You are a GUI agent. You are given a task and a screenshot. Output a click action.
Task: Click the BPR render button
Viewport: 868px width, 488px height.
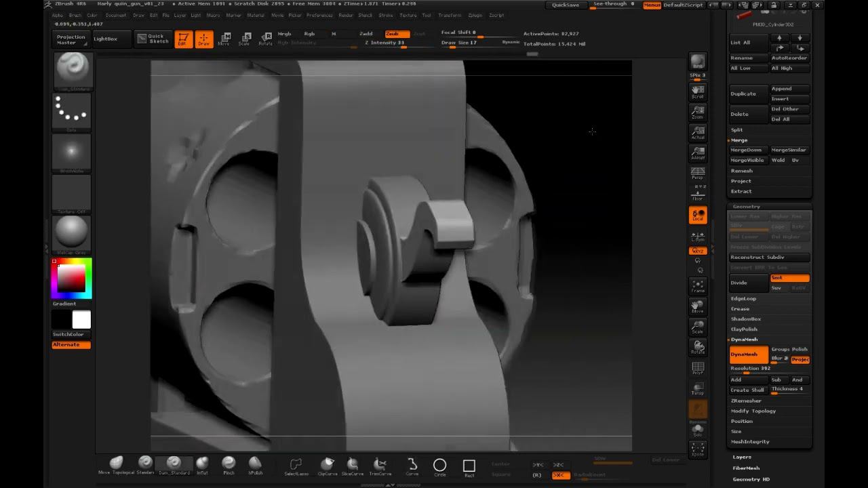click(x=698, y=62)
